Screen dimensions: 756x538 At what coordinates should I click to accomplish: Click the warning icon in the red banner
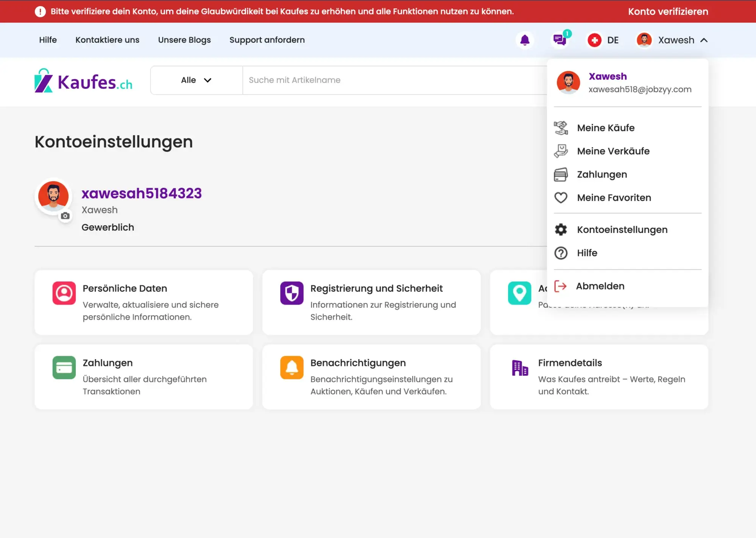point(40,11)
